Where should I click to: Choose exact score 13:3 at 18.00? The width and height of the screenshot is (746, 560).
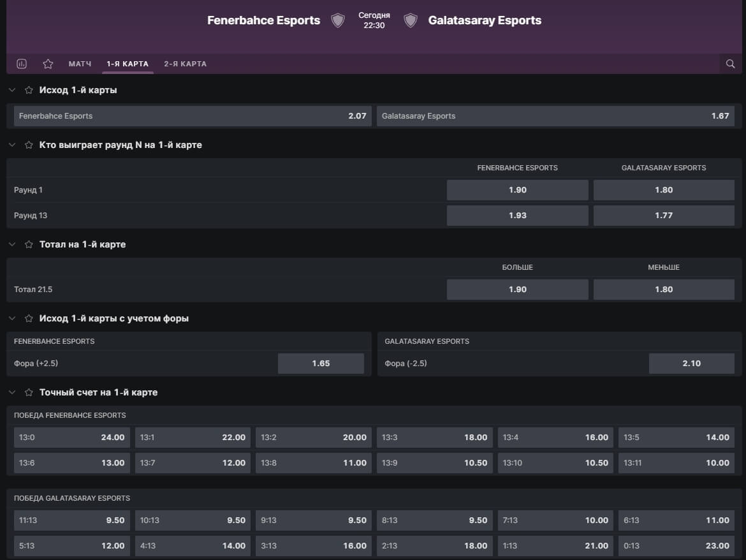(x=434, y=438)
